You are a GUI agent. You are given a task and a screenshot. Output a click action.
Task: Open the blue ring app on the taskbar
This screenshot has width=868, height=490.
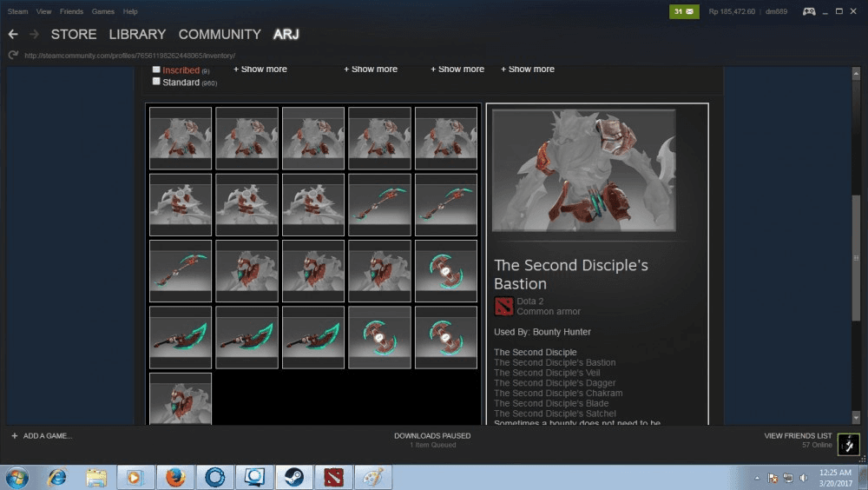tap(214, 478)
